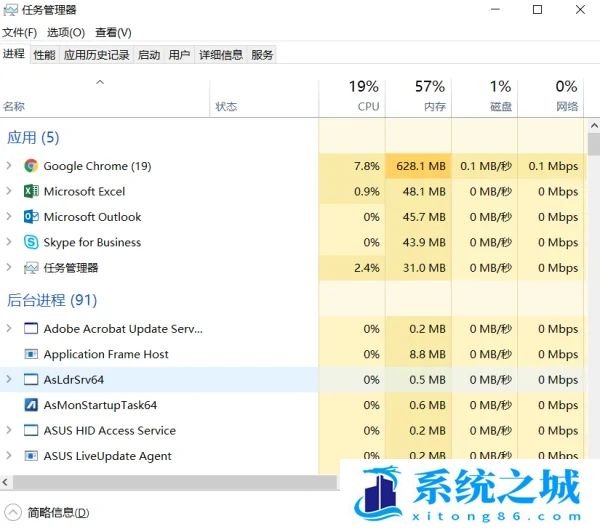Screen dimensions: 600x529
Task: Sort by the 名称 column header
Action: point(105,97)
